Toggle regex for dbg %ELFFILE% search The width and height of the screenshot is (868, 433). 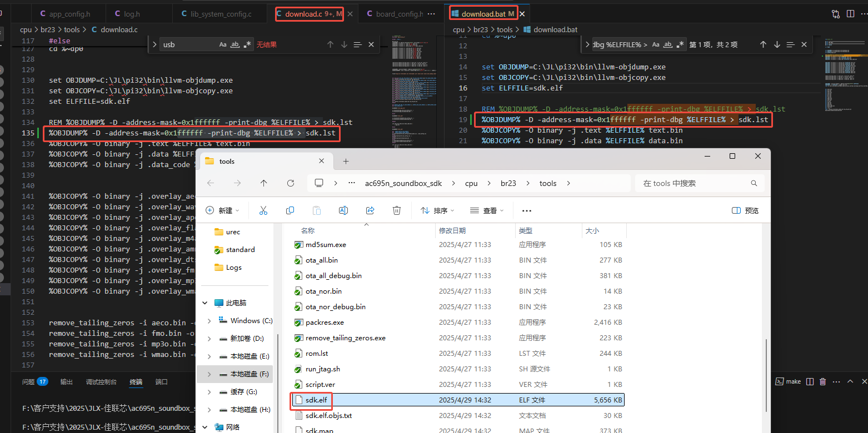[x=681, y=44]
